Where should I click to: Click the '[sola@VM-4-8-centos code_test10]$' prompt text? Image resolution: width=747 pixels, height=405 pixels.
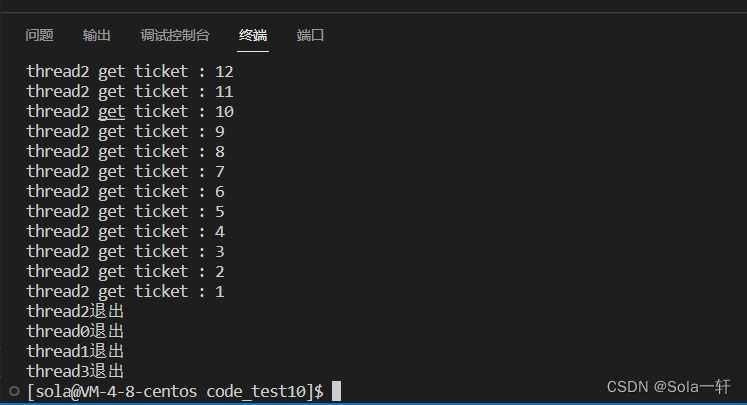click(x=175, y=392)
